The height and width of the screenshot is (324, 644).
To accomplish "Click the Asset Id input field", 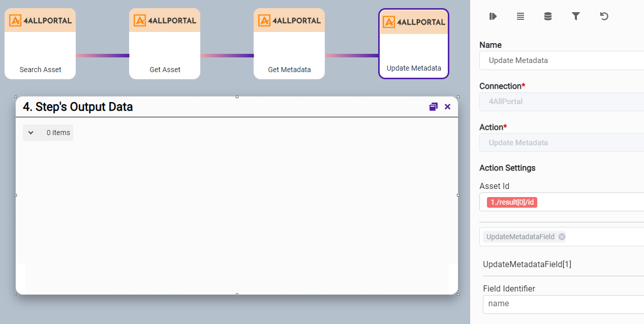I will click(590, 202).
